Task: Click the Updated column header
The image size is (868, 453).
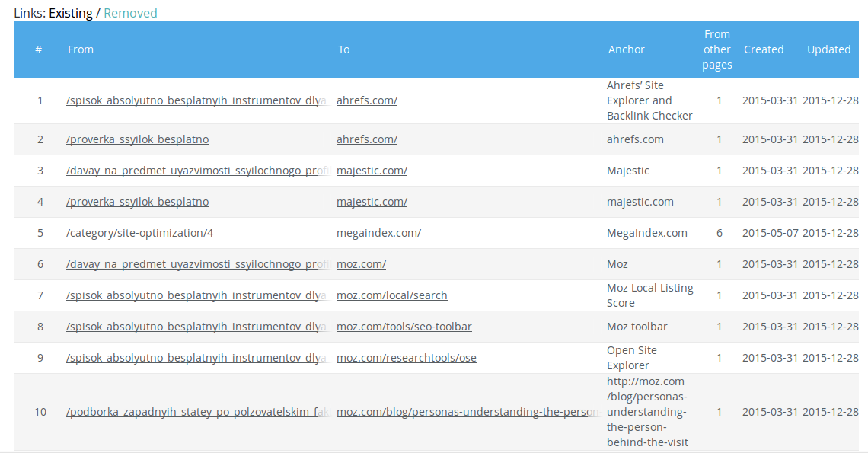Action: pyautogui.click(x=828, y=49)
